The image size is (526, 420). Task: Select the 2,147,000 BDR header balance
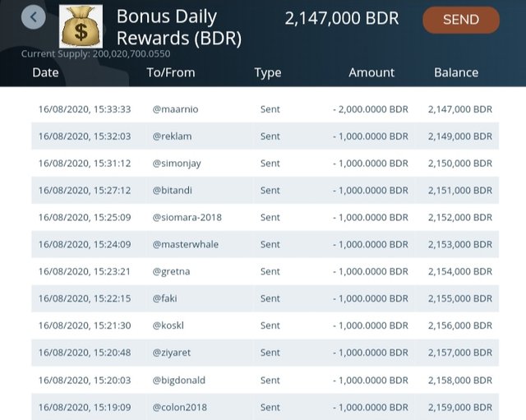[342, 18]
